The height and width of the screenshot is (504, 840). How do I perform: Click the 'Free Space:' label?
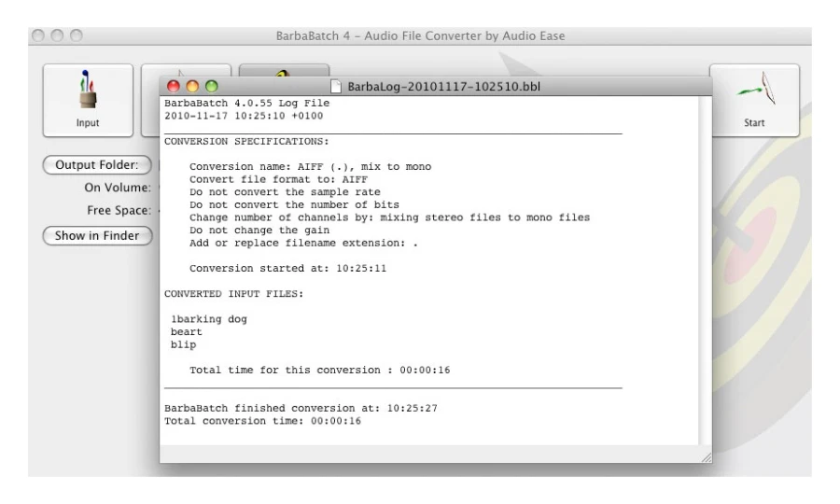[119, 211]
